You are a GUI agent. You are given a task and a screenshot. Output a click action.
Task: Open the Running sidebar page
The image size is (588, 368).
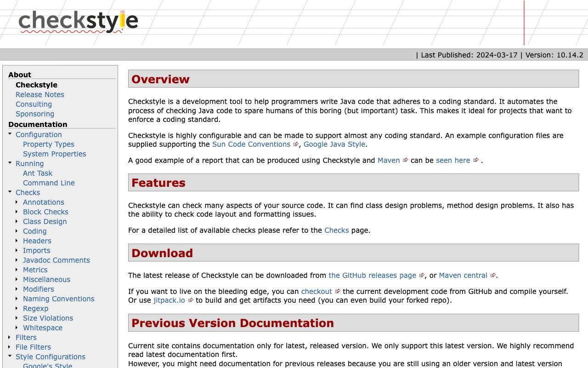(x=29, y=164)
